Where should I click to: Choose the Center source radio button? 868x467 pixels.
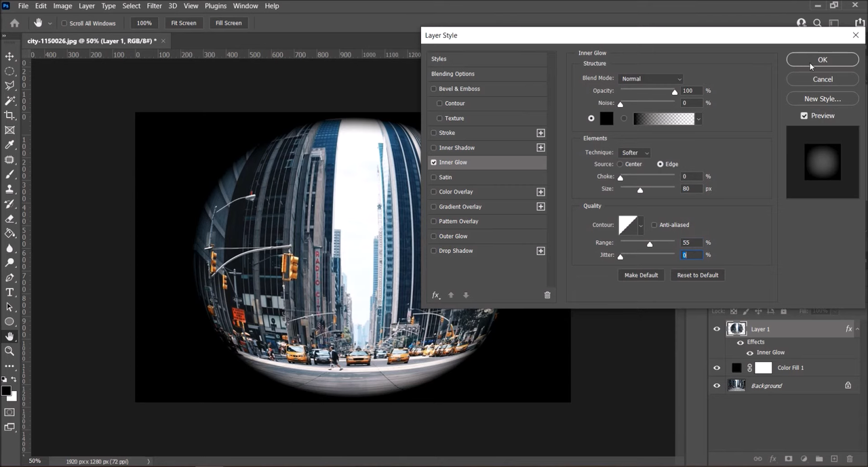point(620,164)
